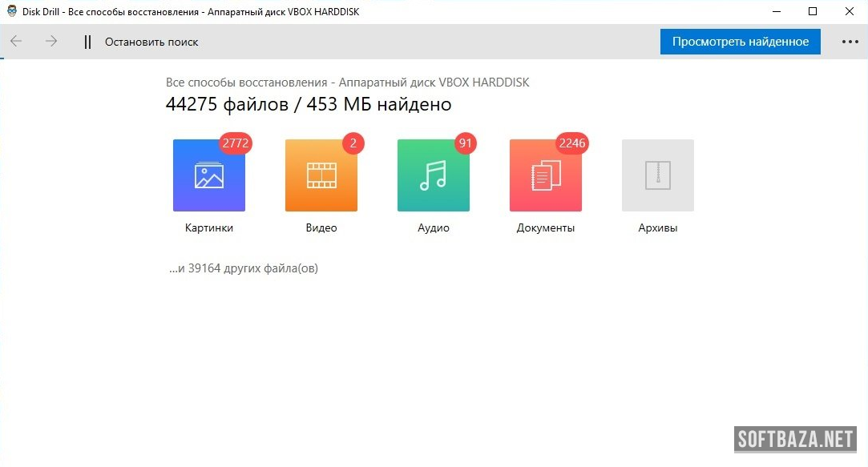Open the blue Картинки pictures tile
Screen dimensions: 868x467
pos(209,175)
